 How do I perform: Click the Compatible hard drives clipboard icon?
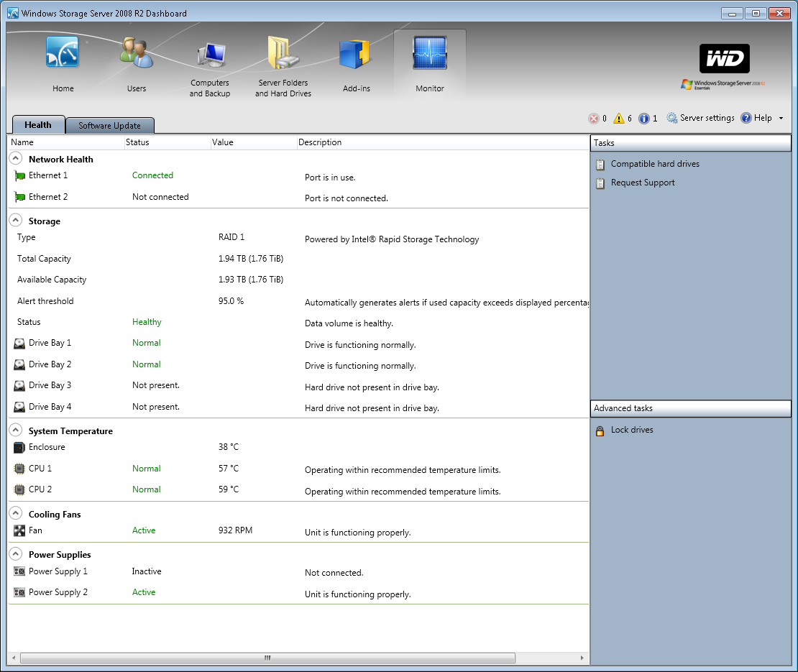click(x=600, y=165)
